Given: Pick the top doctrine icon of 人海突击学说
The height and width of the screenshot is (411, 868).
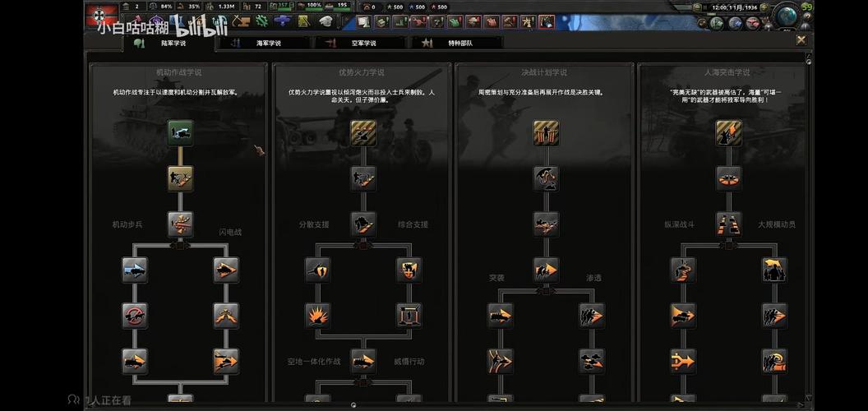Looking at the screenshot, I should point(728,132).
